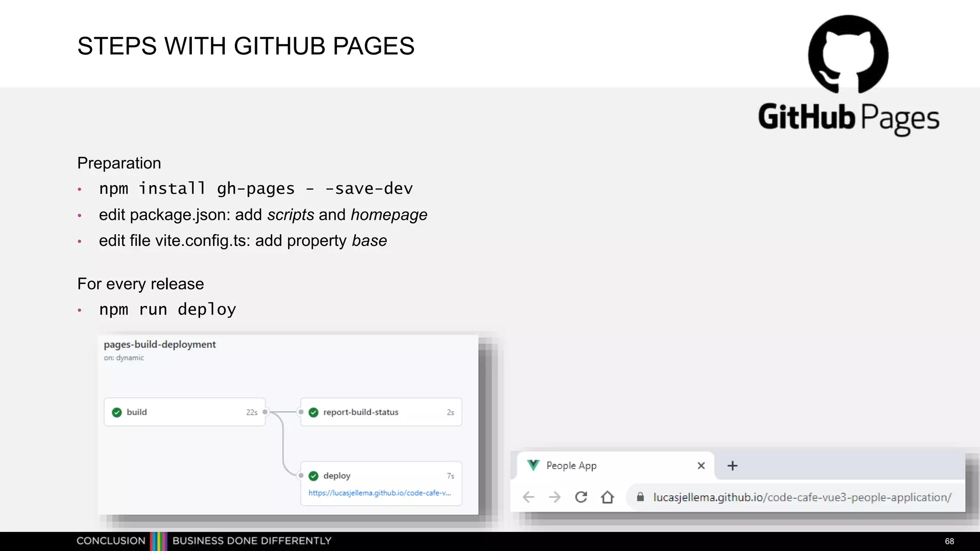
Task: Close the People App tab
Action: 701,465
